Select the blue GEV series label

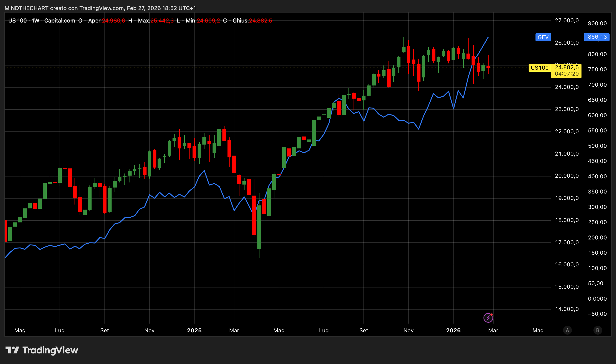(543, 37)
